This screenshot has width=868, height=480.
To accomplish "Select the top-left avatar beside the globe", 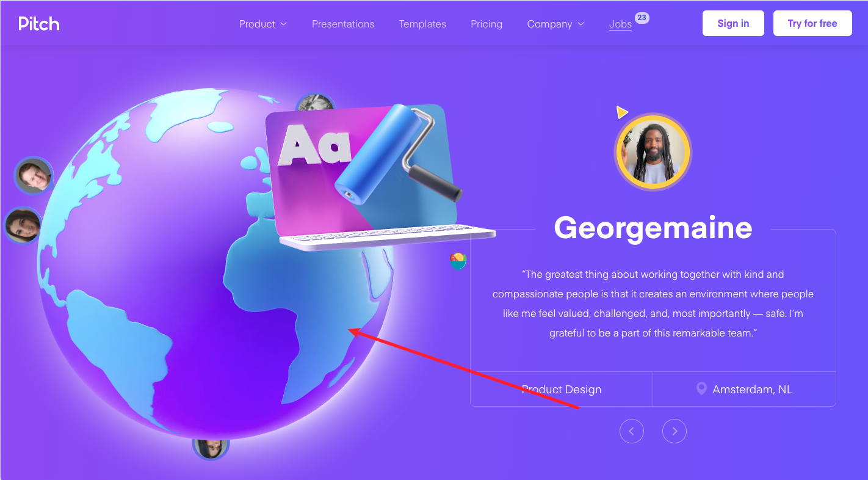I will [x=34, y=176].
